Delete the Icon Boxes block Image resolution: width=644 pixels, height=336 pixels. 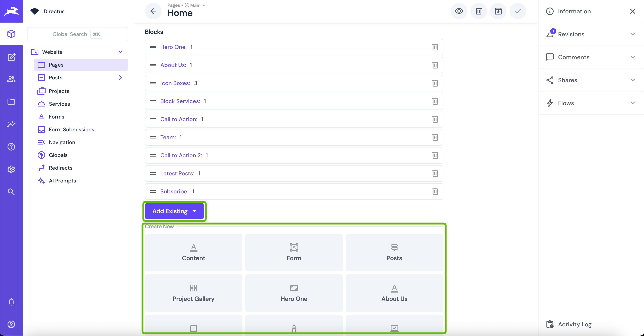(x=435, y=83)
